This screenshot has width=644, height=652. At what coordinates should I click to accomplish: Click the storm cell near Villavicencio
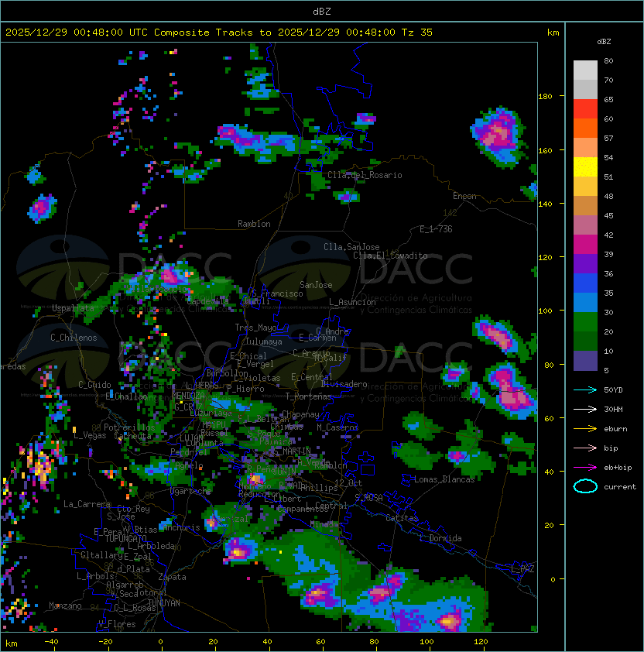point(170,275)
